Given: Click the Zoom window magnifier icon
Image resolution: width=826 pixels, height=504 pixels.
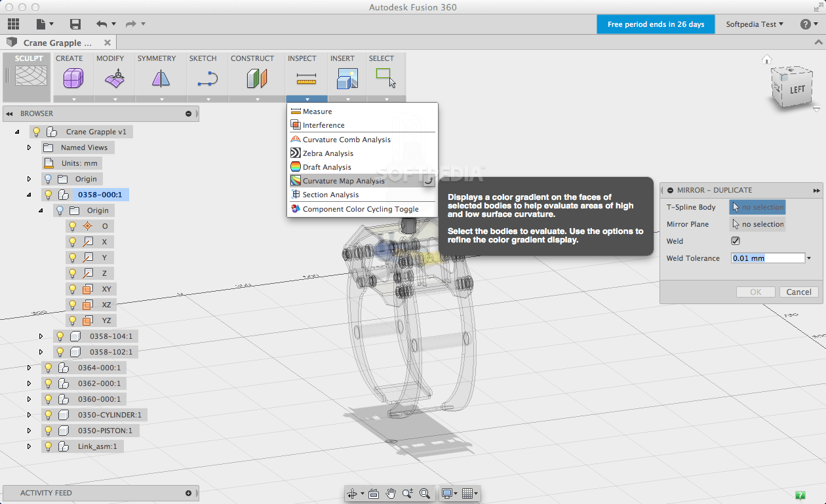Looking at the screenshot, I should click(425, 494).
